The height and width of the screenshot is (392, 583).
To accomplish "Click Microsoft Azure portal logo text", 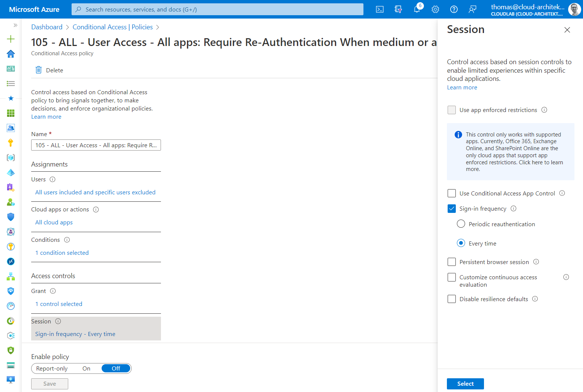I will coord(34,9).
